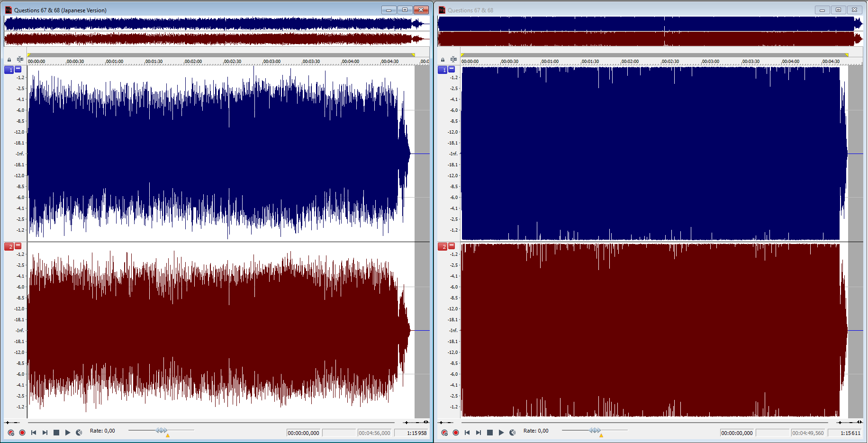The width and height of the screenshot is (868, 443).
Task: Click the left window's playback rate slider
Action: tap(161, 430)
